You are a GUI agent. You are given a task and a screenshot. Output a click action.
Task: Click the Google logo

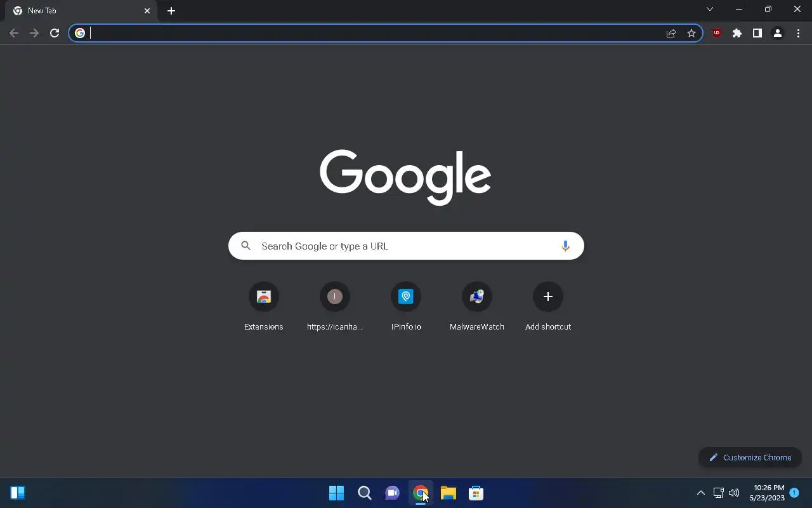tap(405, 177)
